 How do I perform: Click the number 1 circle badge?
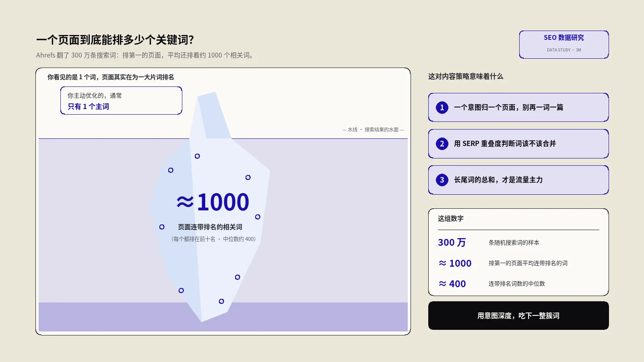[442, 107]
